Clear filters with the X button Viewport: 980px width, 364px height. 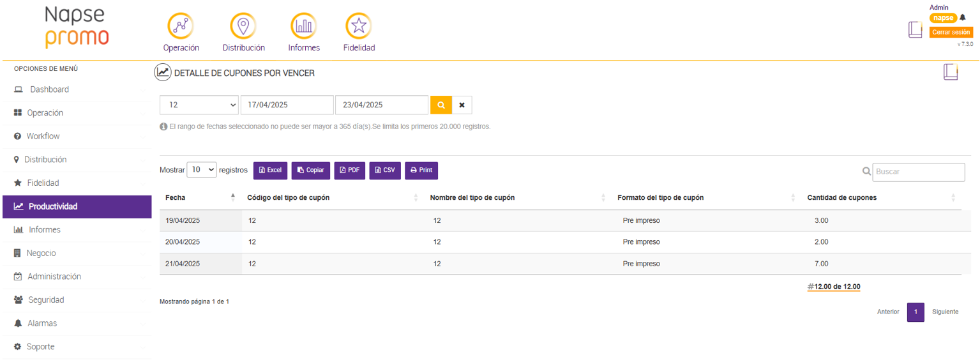point(462,105)
